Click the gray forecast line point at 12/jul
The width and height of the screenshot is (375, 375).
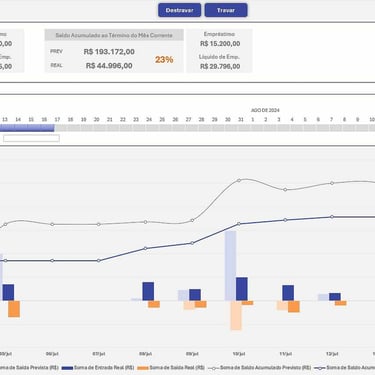click(x=332, y=183)
